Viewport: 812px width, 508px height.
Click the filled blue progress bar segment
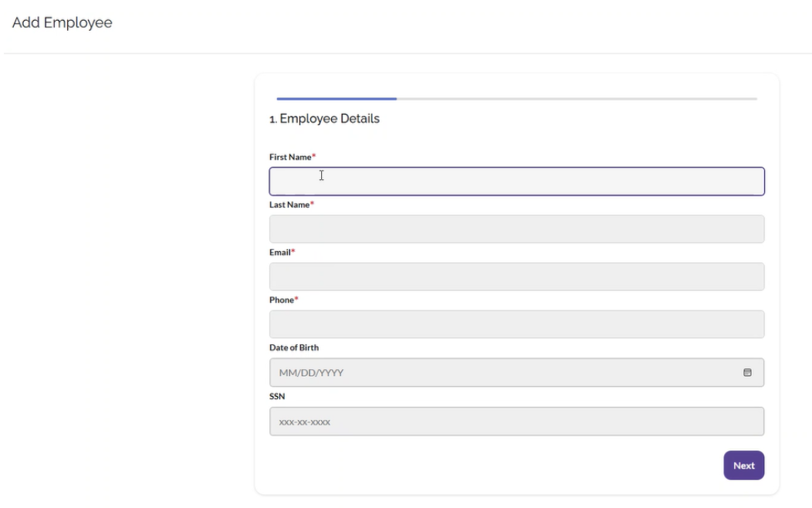(x=337, y=99)
